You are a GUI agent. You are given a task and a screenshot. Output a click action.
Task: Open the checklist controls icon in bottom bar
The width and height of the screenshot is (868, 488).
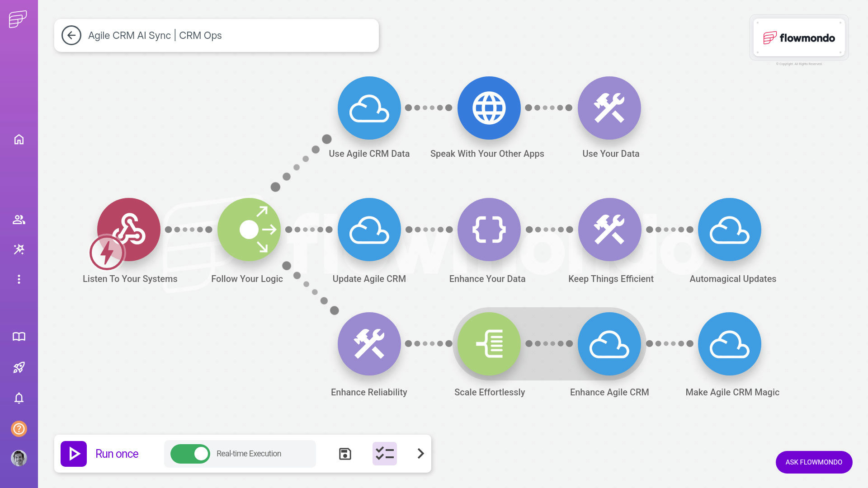(x=385, y=454)
